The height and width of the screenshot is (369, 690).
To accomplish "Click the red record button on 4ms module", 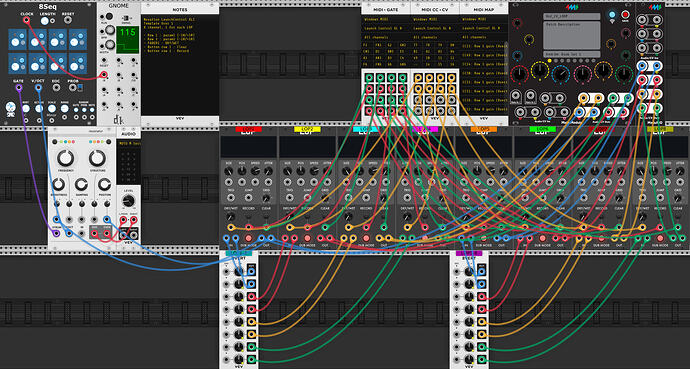I will pyautogui.click(x=625, y=15).
